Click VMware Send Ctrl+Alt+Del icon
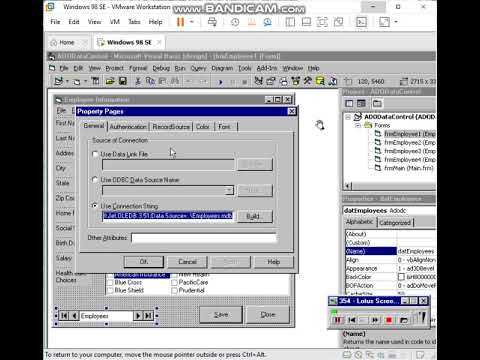 pos(212,22)
